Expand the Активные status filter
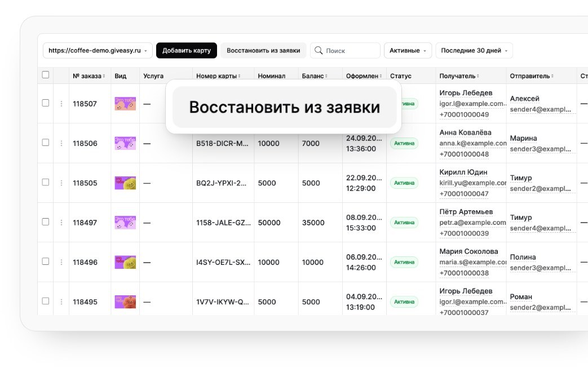588x368 pixels. click(x=408, y=50)
